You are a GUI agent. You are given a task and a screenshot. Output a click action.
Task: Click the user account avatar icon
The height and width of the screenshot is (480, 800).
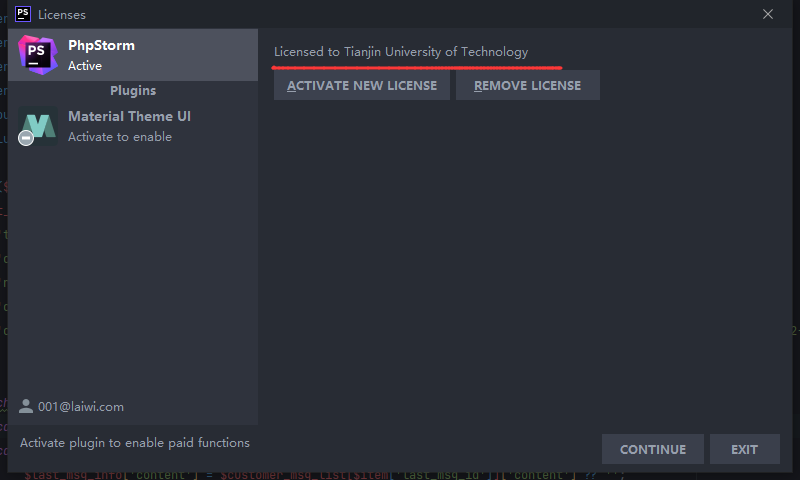[x=26, y=407]
